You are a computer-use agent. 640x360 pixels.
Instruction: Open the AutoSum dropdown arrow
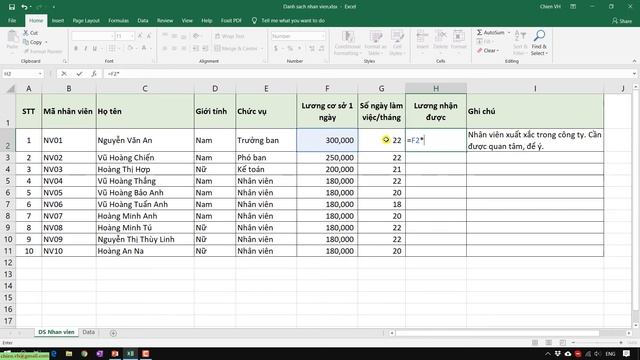pos(509,32)
